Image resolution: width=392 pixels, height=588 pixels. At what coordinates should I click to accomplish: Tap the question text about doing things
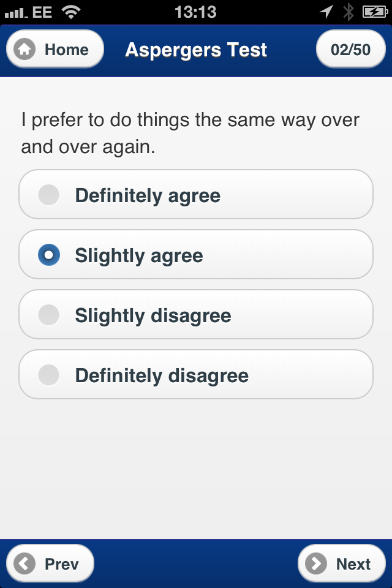point(190,133)
